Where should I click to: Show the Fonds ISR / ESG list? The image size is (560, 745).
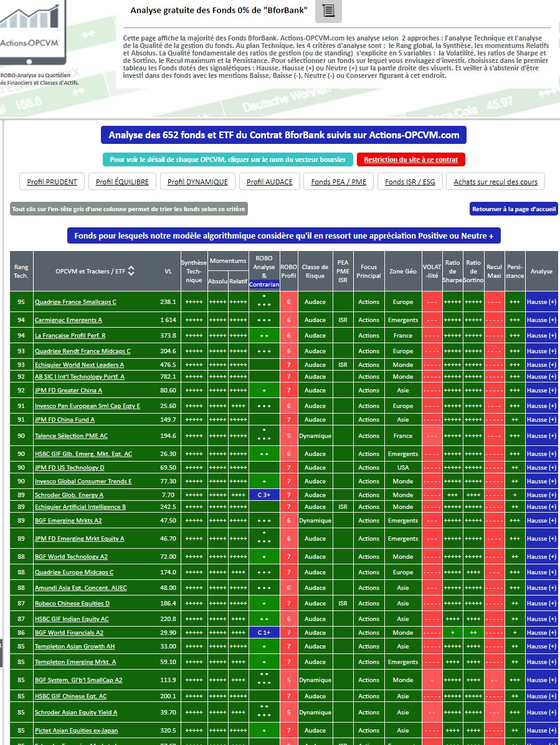[x=410, y=181]
